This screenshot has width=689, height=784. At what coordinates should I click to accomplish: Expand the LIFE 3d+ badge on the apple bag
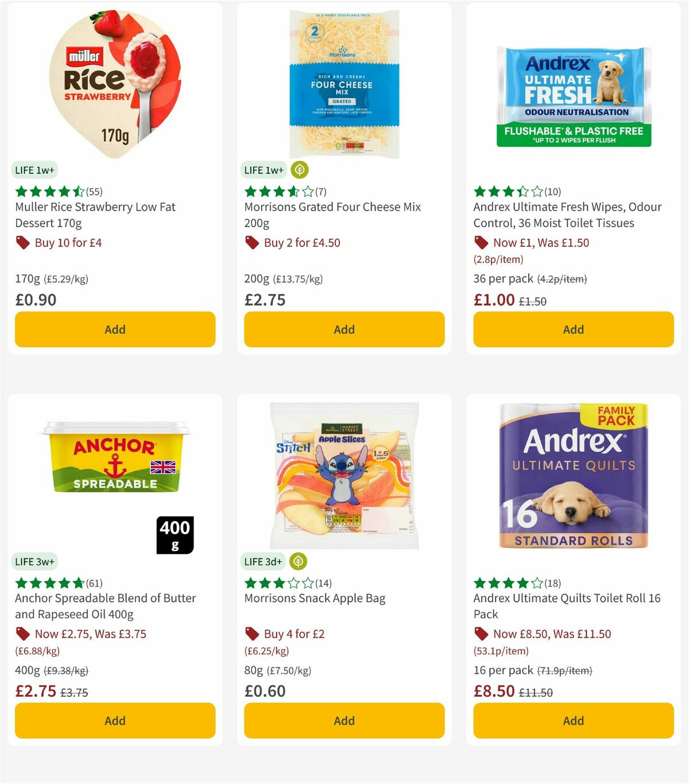point(263,561)
